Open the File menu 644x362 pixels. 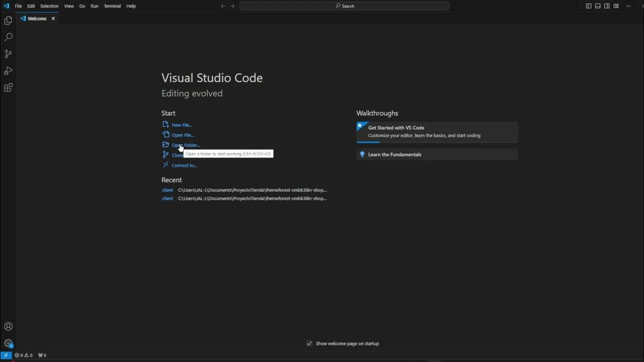pyautogui.click(x=18, y=6)
